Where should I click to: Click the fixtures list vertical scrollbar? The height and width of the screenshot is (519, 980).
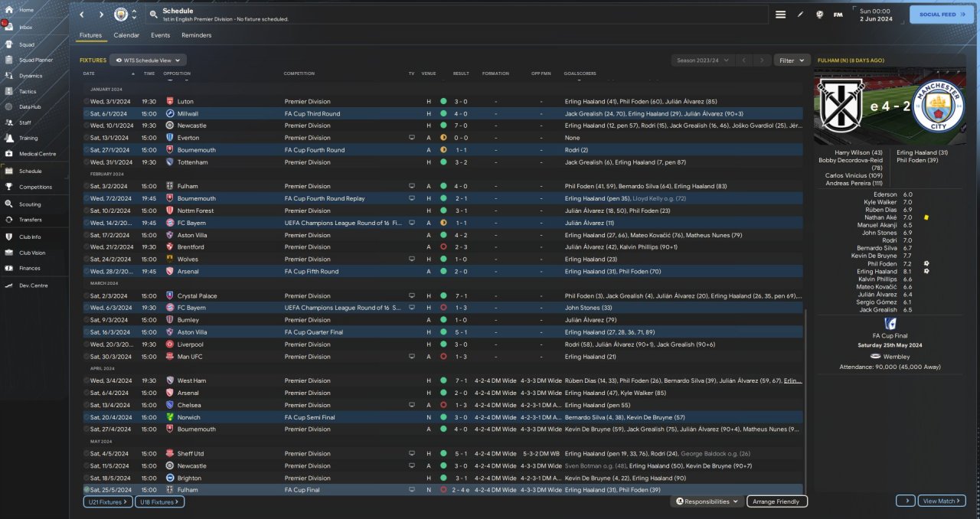click(806, 398)
